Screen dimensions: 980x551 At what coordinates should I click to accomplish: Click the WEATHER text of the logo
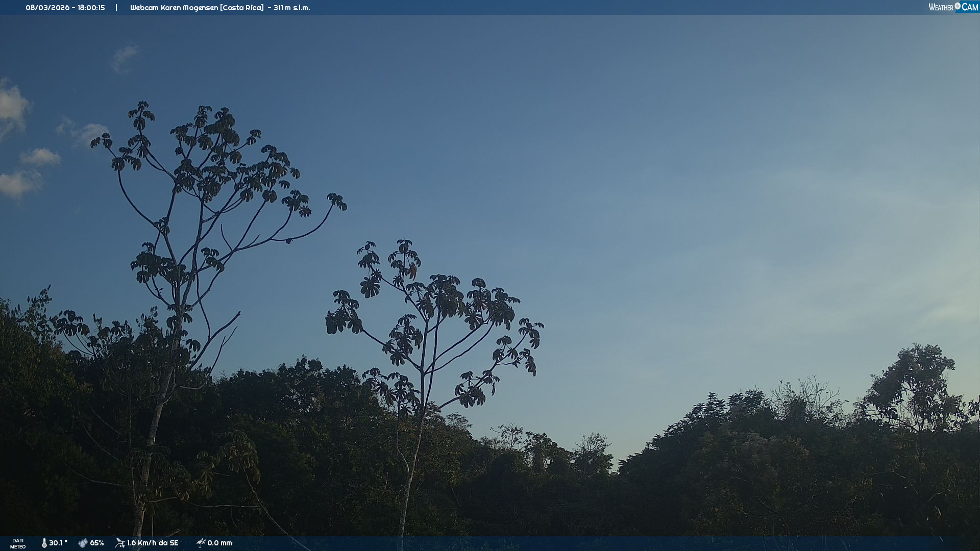point(941,7)
